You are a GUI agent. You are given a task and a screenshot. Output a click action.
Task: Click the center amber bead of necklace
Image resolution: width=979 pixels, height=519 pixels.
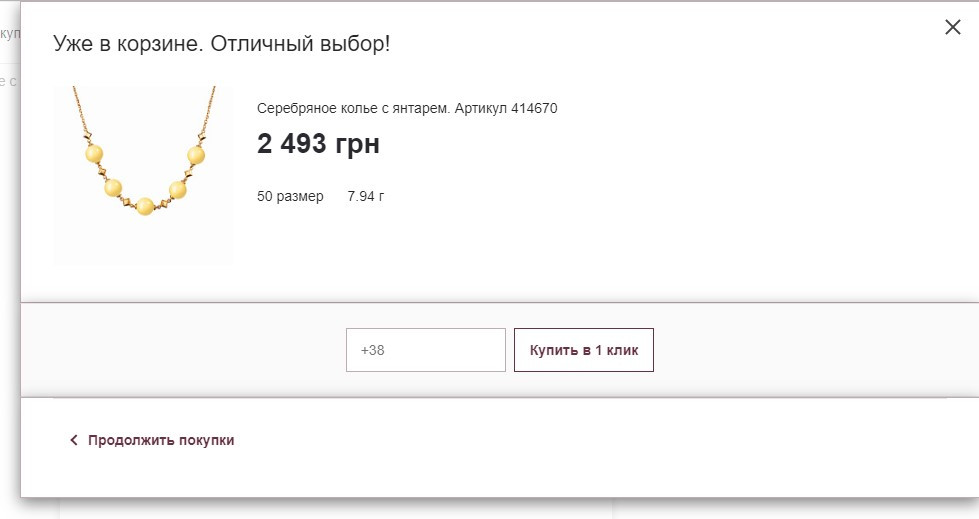(145, 206)
